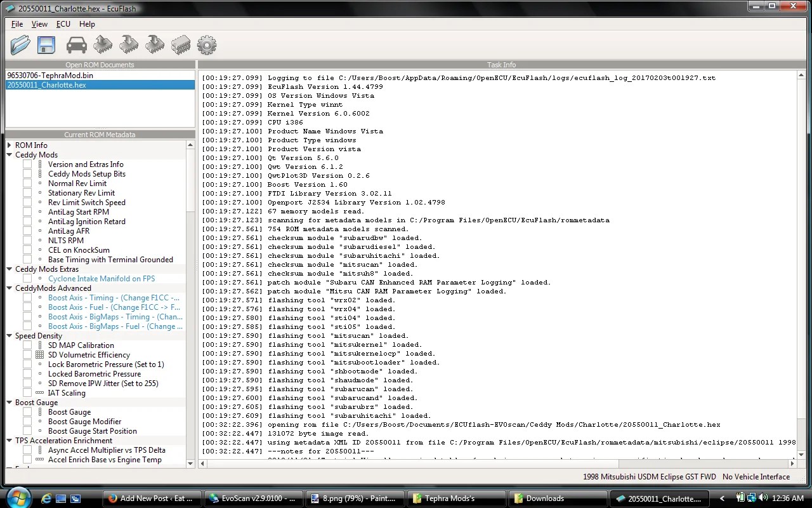This screenshot has height=508, width=812.
Task: Select the Base Timing with Terminal Grounded item
Action: click(110, 260)
